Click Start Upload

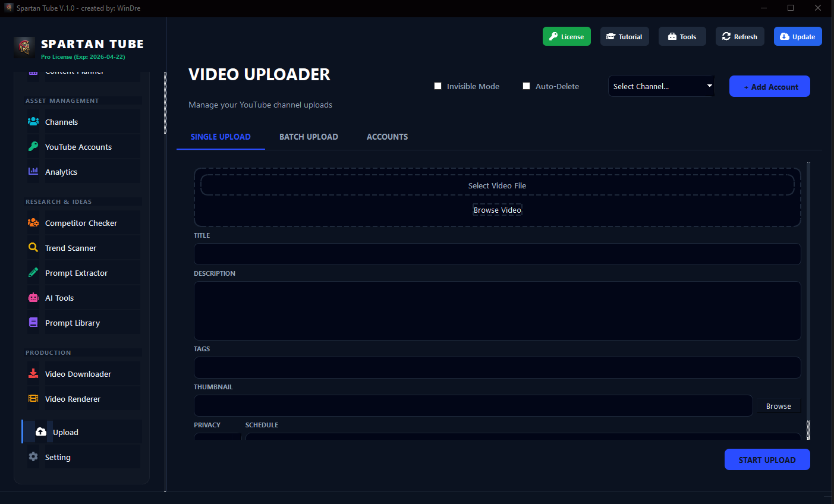(767, 459)
